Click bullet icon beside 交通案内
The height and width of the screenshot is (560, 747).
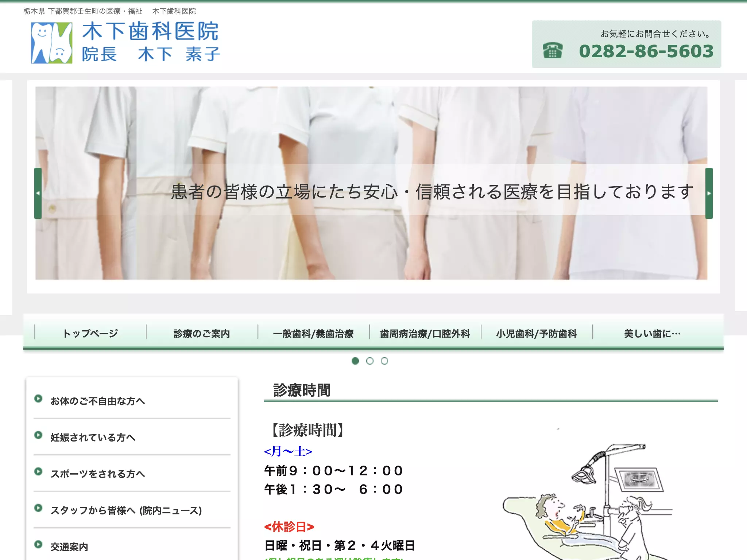[x=38, y=544]
